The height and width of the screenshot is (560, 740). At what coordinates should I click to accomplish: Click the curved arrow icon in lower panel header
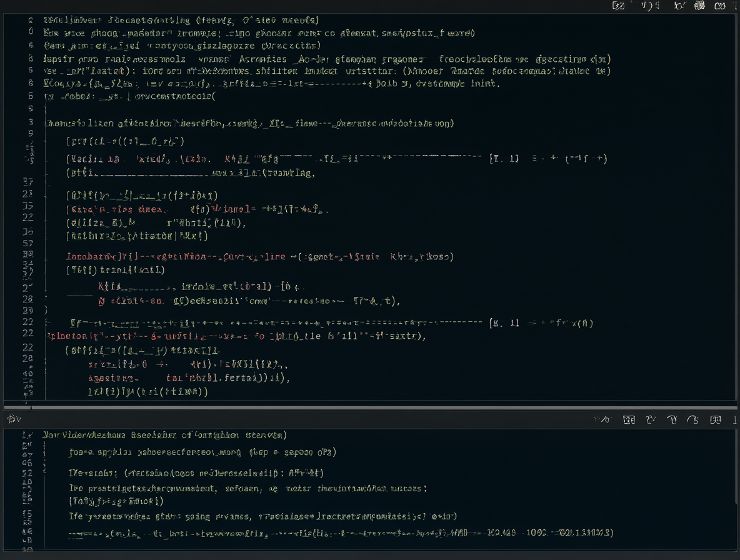coord(692,419)
